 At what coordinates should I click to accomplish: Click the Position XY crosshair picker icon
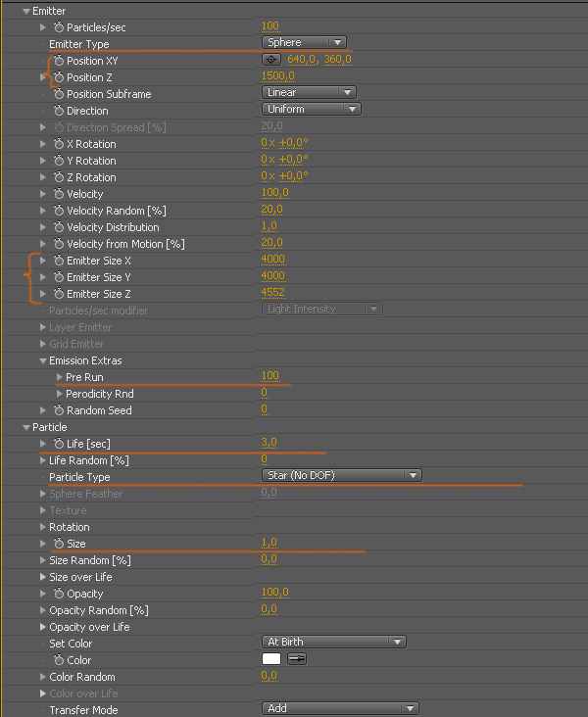pyautogui.click(x=271, y=60)
